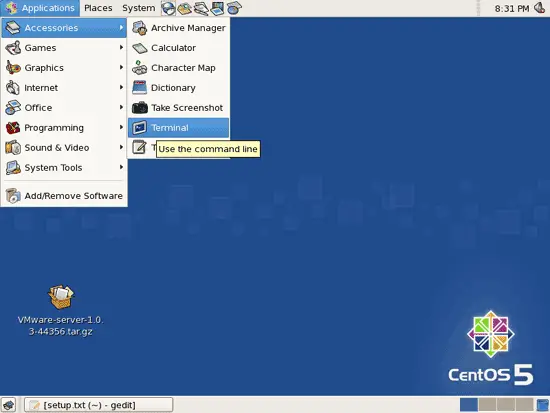Select the Accessories category
This screenshot has width=550, height=413.
pos(64,28)
